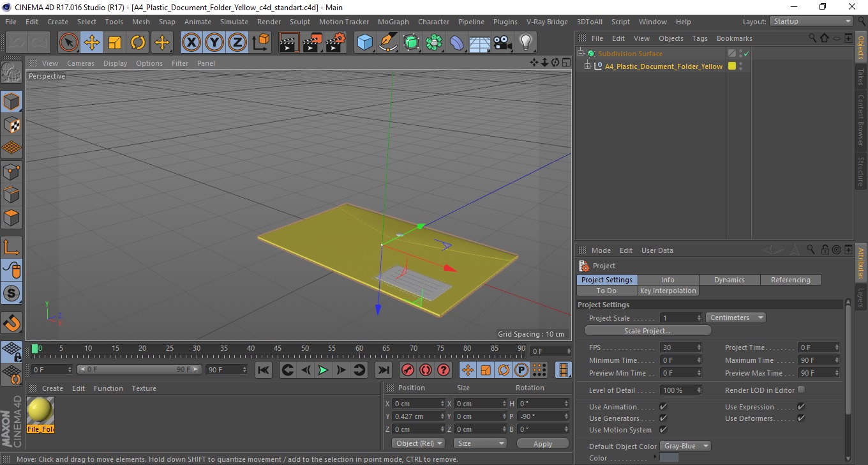
Task: Click the coordinate system icon
Action: pyautogui.click(x=260, y=43)
